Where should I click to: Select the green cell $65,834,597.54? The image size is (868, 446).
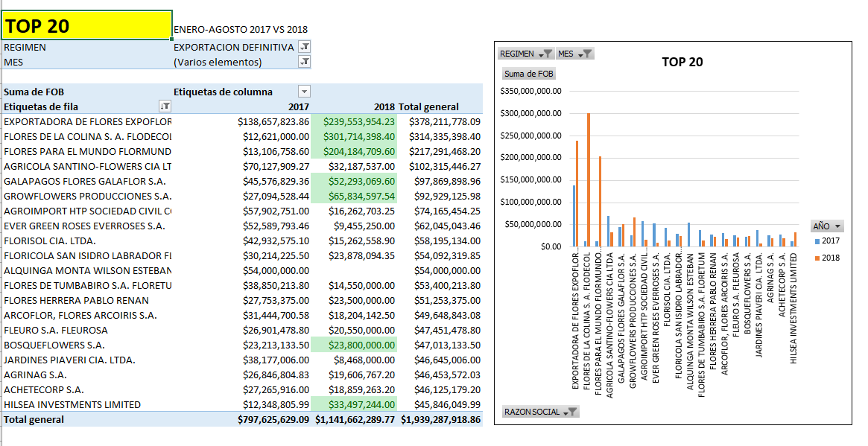354,197
